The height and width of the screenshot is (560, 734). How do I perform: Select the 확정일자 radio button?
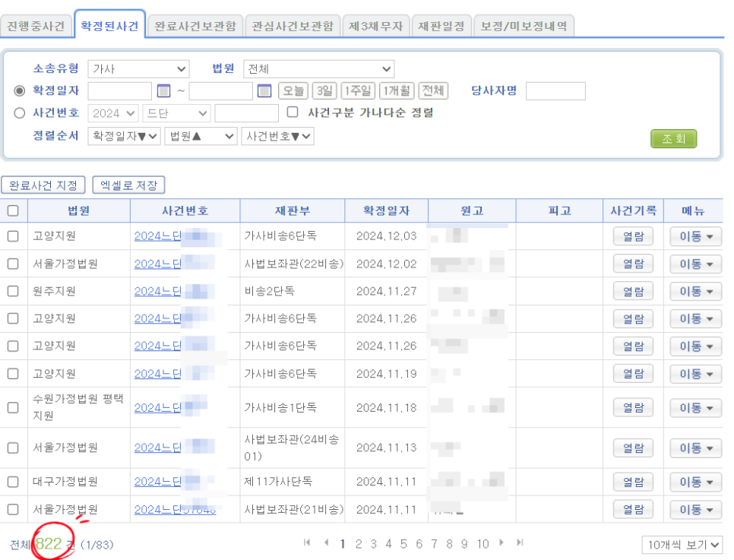(19, 90)
